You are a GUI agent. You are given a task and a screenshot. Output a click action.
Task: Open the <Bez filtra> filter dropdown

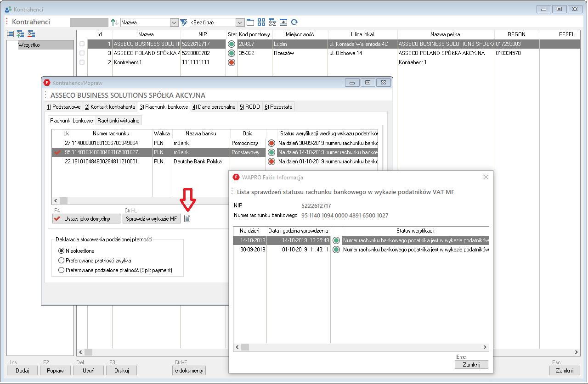click(240, 22)
